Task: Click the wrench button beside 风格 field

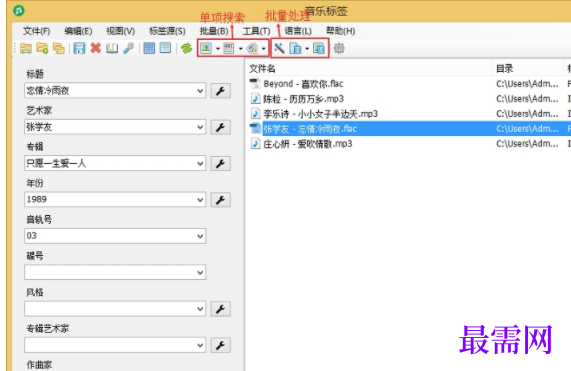Action: [x=220, y=309]
